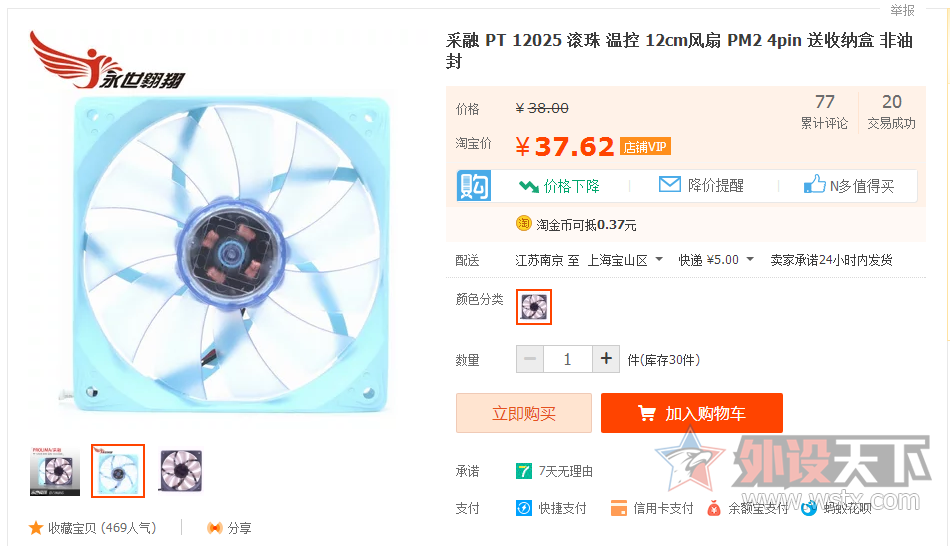Open the 快递 ¥5.00 shipping dropdown
Screen dimensions: 950x546
click(x=749, y=260)
